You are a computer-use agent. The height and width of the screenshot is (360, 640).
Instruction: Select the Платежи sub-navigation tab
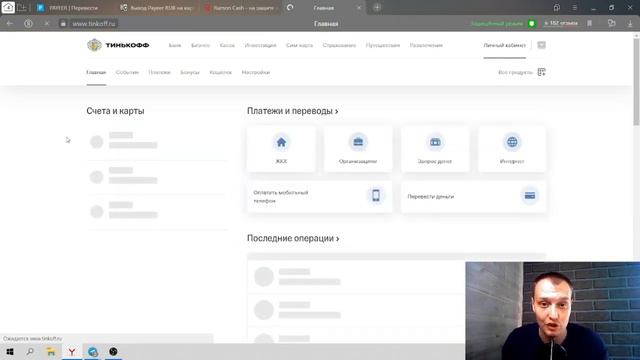click(x=159, y=72)
